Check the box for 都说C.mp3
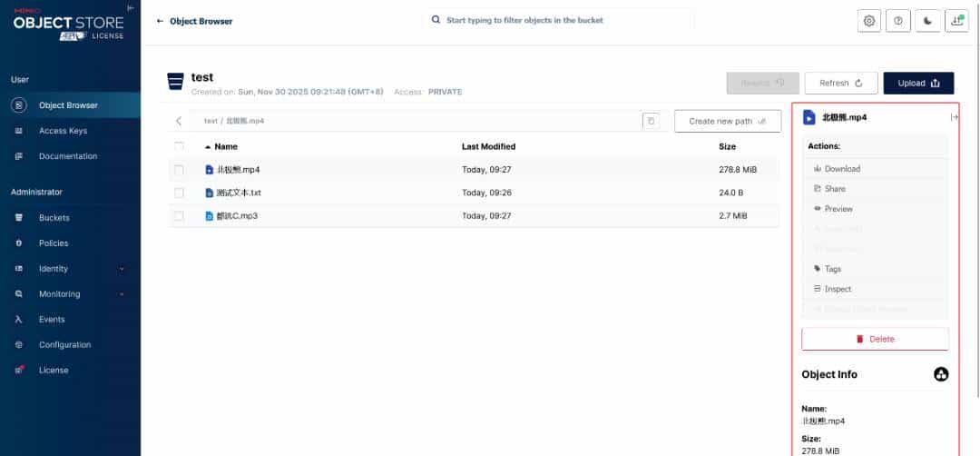Screen dimensions: 980x456 point(180,216)
